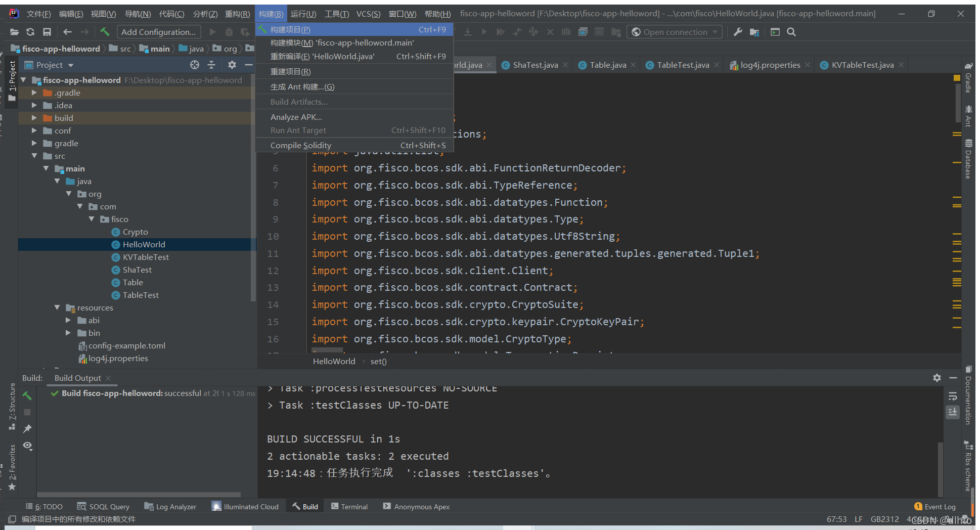Click the Project Structure toolbar icon
Image resolution: width=980 pixels, height=530 pixels.
click(754, 32)
